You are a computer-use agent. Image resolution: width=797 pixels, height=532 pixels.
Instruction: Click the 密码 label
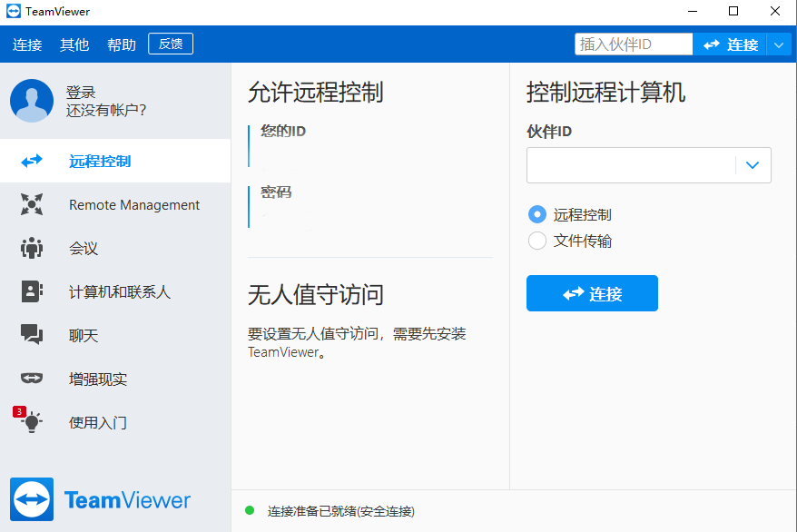[276, 192]
